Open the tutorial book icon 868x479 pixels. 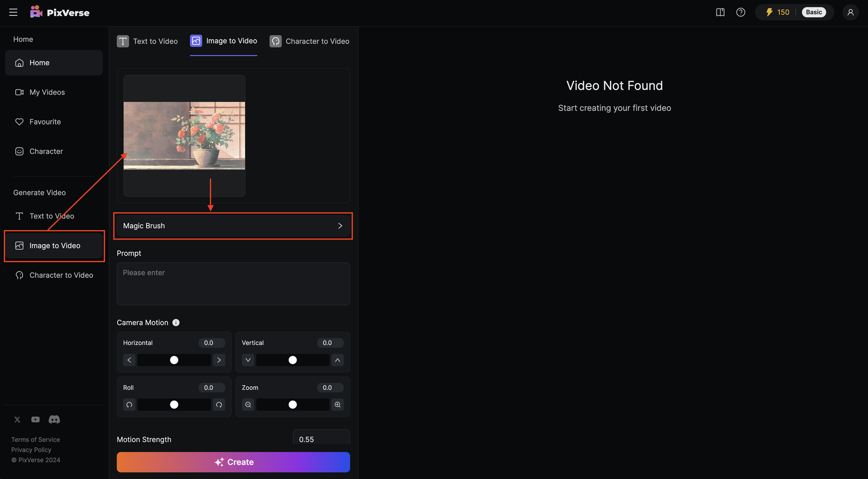point(720,12)
